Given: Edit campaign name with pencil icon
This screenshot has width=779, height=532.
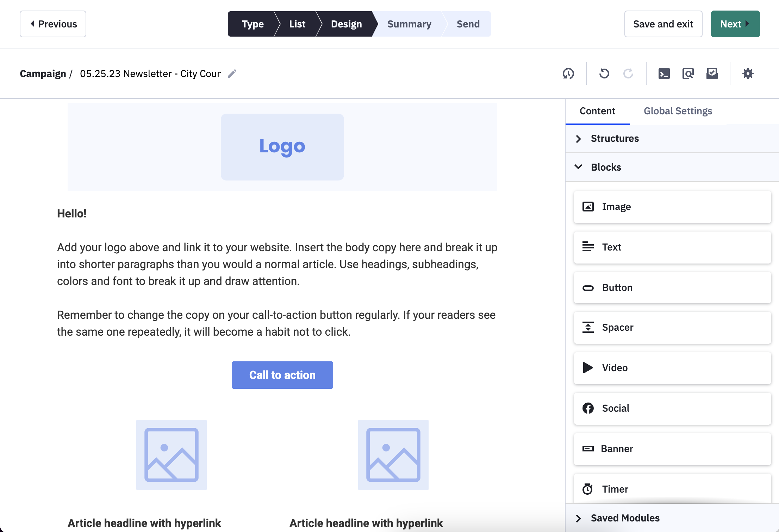Looking at the screenshot, I should 232,74.
